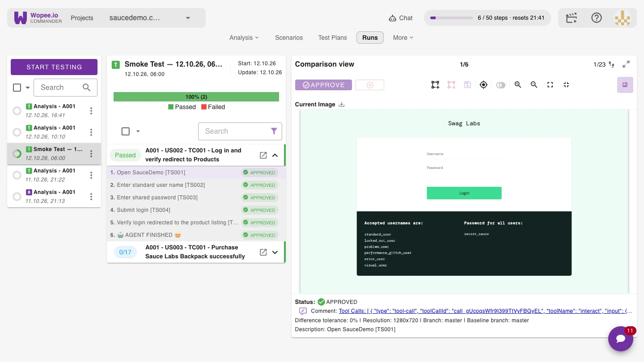Switch to the Test Plans tab
This screenshot has height=362, width=644.
coord(333,38)
